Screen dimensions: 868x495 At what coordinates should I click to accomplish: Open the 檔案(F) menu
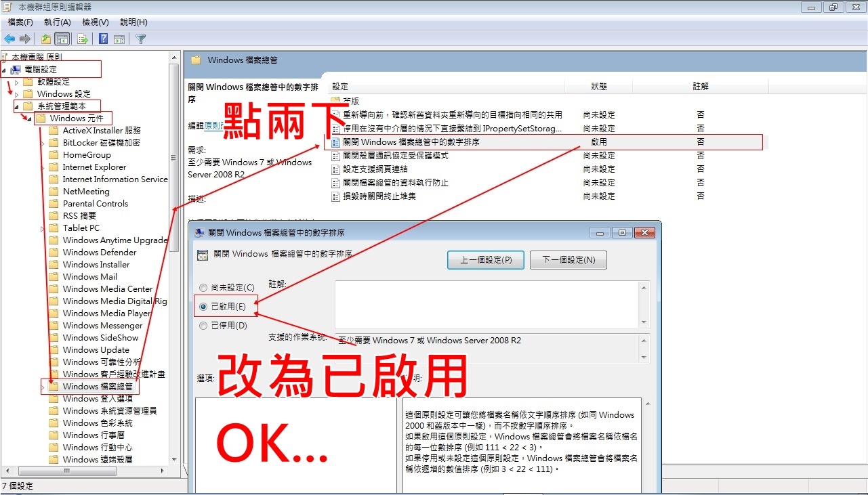(x=20, y=22)
